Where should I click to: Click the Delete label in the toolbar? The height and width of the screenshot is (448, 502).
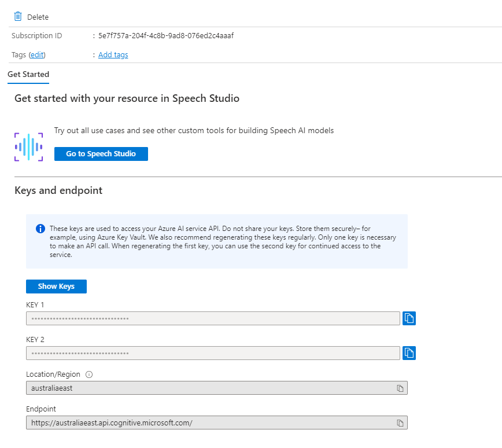coord(38,17)
